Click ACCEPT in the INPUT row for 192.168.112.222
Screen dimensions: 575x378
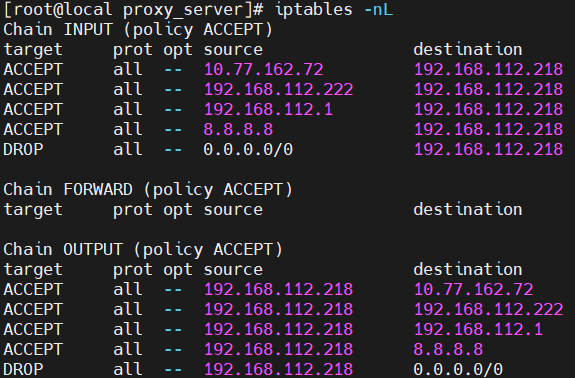click(33, 89)
